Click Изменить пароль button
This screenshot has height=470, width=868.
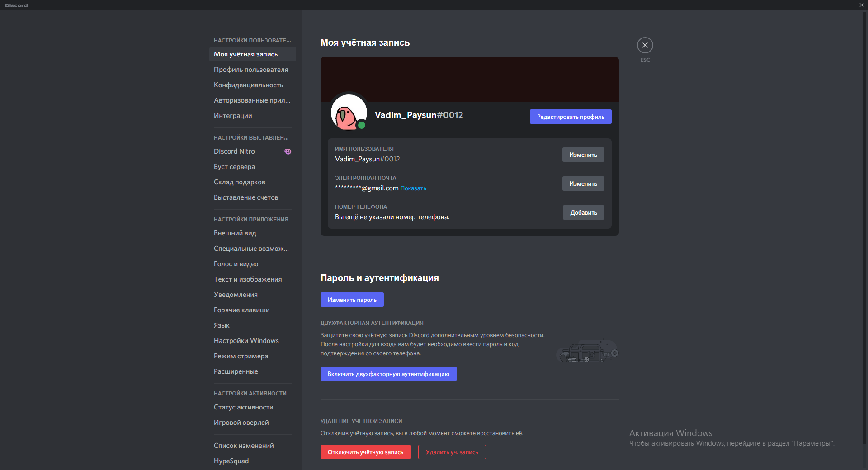[x=352, y=300]
